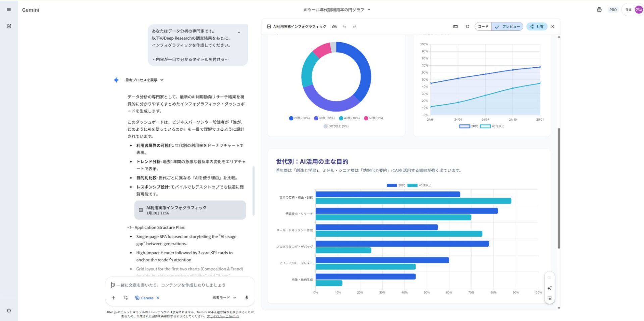Viewport: 644px width, 321px height.
Task: Click the print icon in the top bar
Action: click(x=599, y=10)
